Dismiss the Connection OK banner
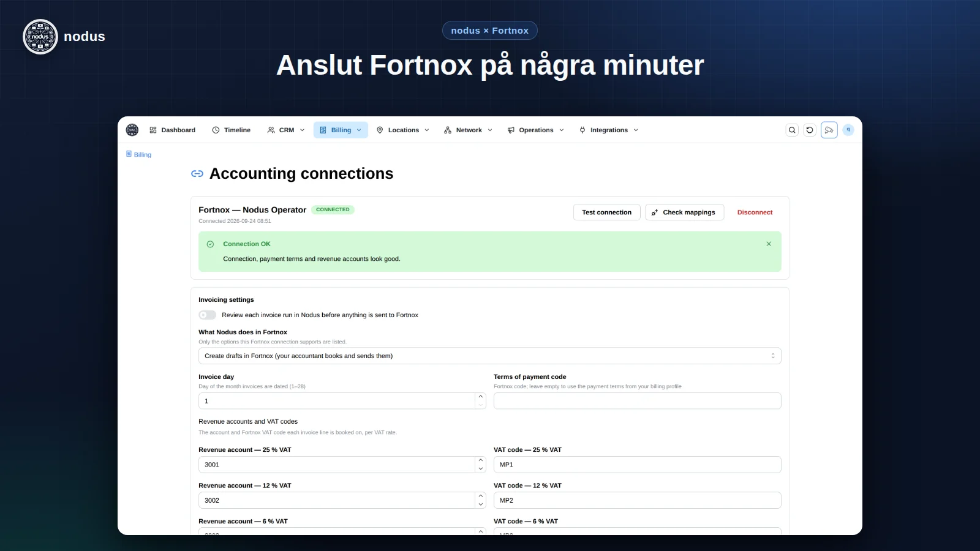 (x=769, y=244)
